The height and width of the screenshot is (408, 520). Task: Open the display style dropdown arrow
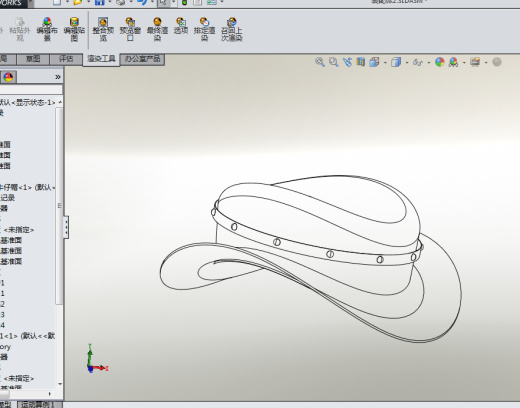tap(407, 63)
